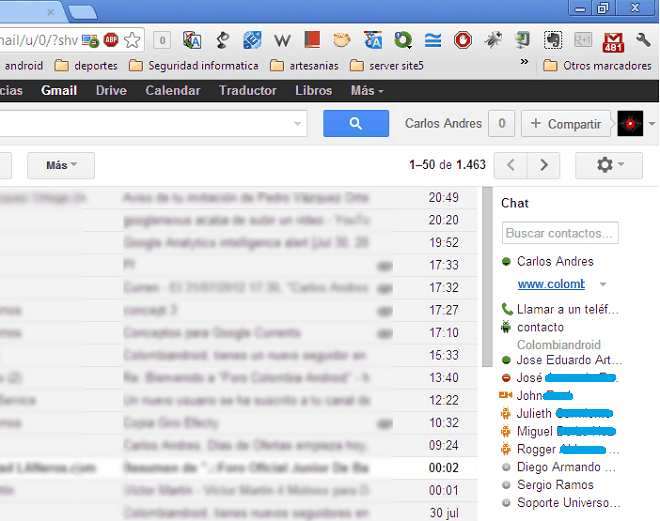Open chat with contact Julieth
Viewport: 660px width, 521px height.
[x=556, y=414]
